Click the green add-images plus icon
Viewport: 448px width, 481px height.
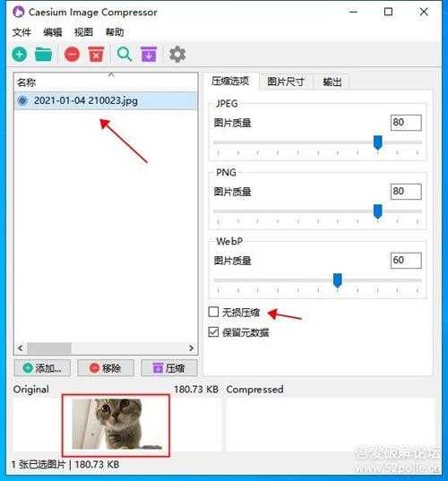[x=20, y=55]
